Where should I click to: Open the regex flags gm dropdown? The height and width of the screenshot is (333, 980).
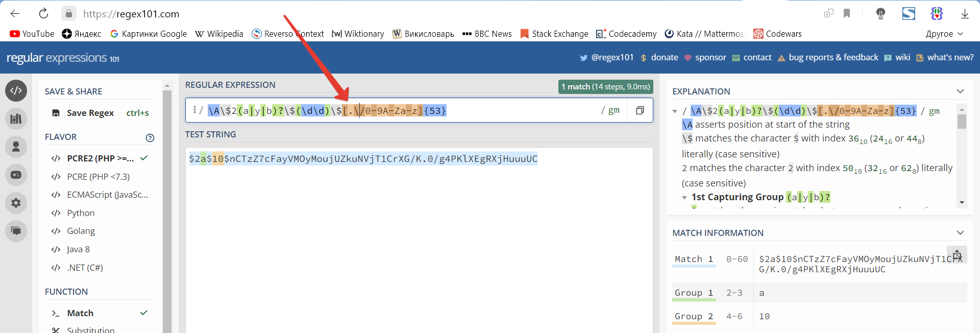pos(614,110)
